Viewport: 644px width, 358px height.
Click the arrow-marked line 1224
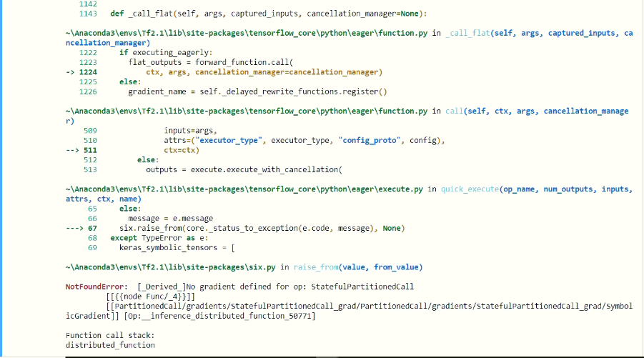(x=224, y=72)
